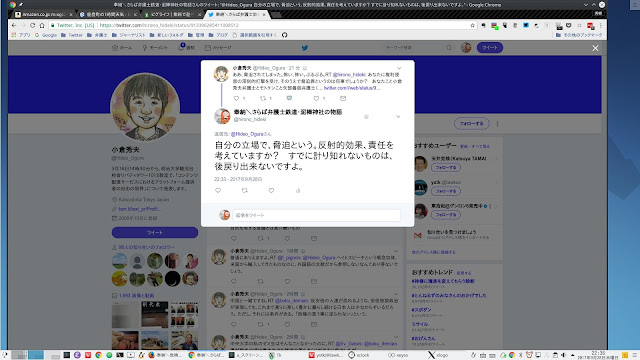Open Messages nav item
Viewport: 640px width, 360px height.
point(218,48)
